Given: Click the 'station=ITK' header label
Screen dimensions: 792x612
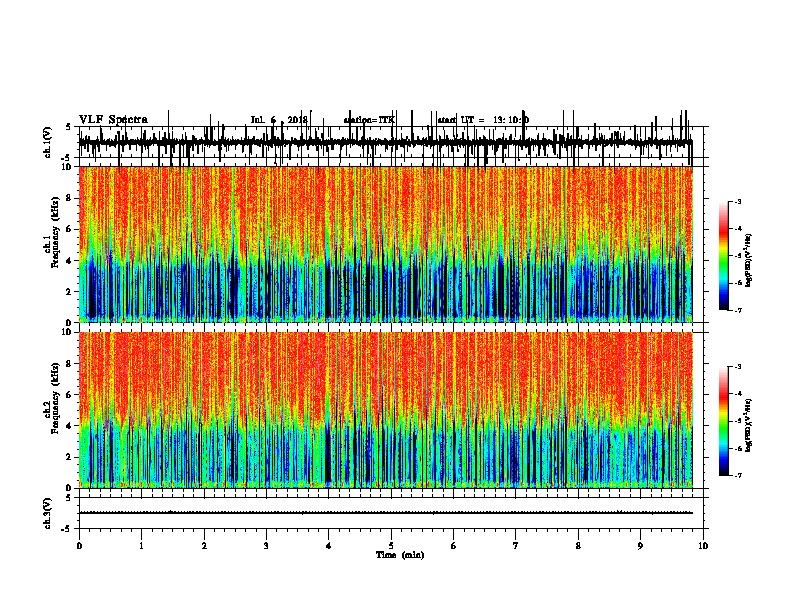Looking at the screenshot, I should (369, 120).
